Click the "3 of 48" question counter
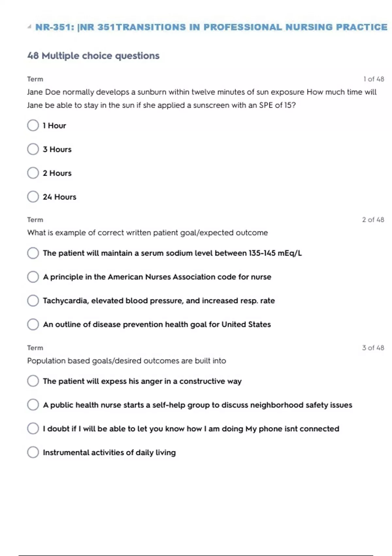 373,348
